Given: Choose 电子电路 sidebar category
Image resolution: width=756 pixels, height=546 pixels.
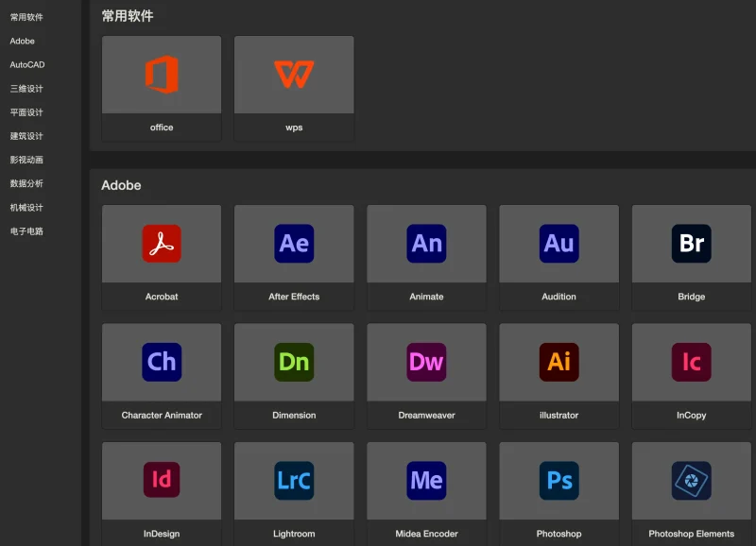Looking at the screenshot, I should click(x=26, y=231).
